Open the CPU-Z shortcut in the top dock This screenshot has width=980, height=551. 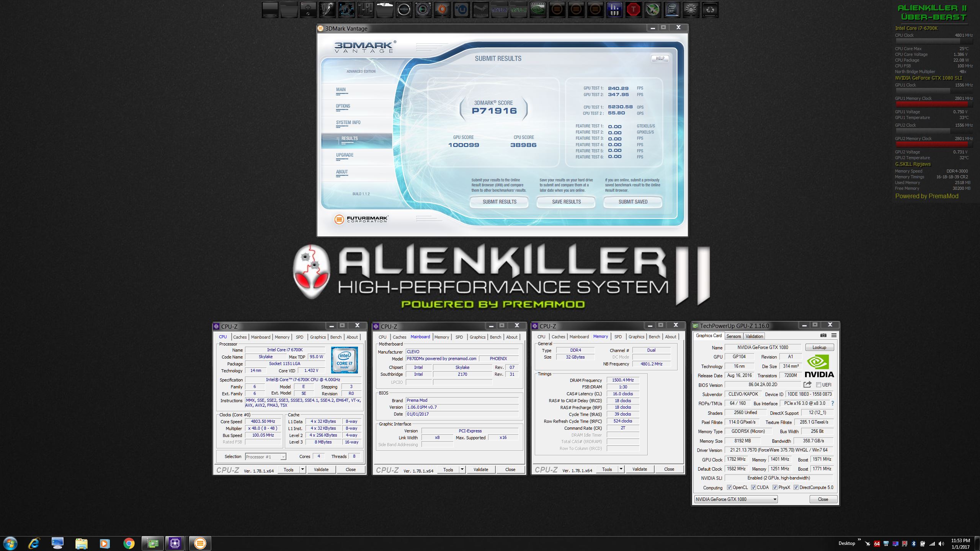coord(500,10)
